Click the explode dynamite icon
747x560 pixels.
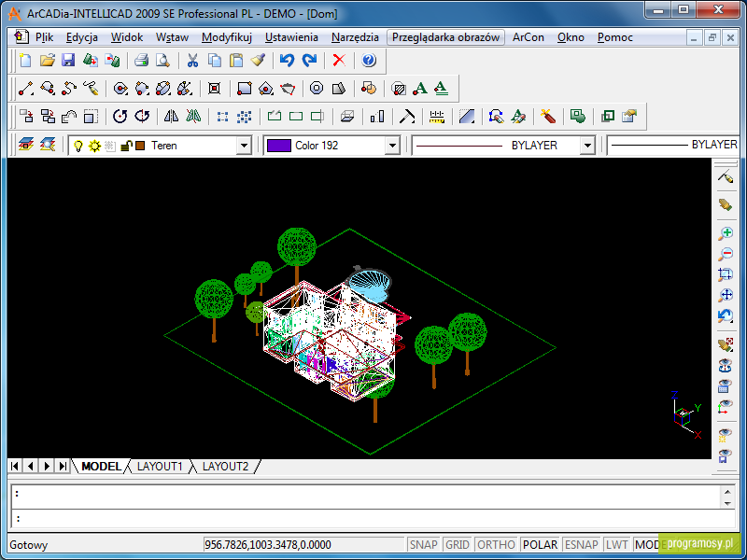(547, 116)
